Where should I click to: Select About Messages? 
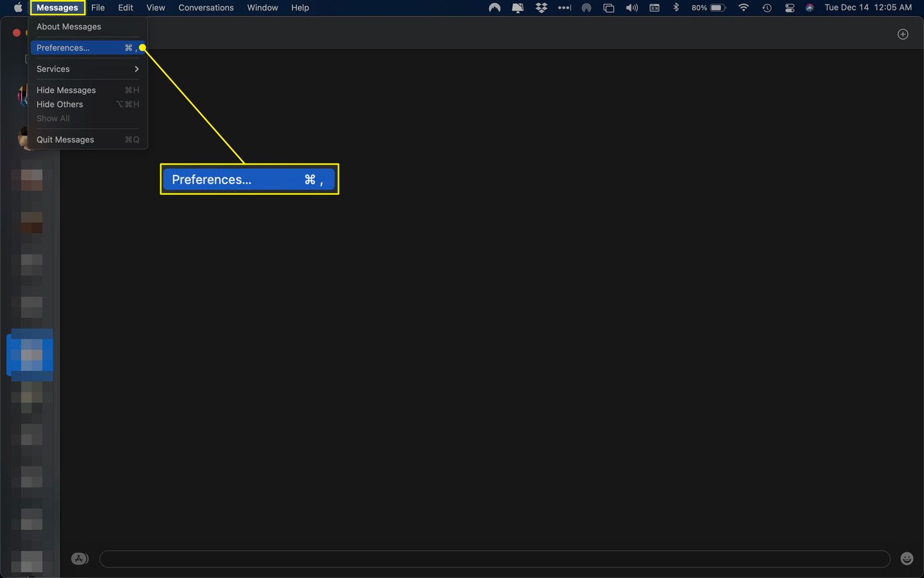tap(69, 26)
